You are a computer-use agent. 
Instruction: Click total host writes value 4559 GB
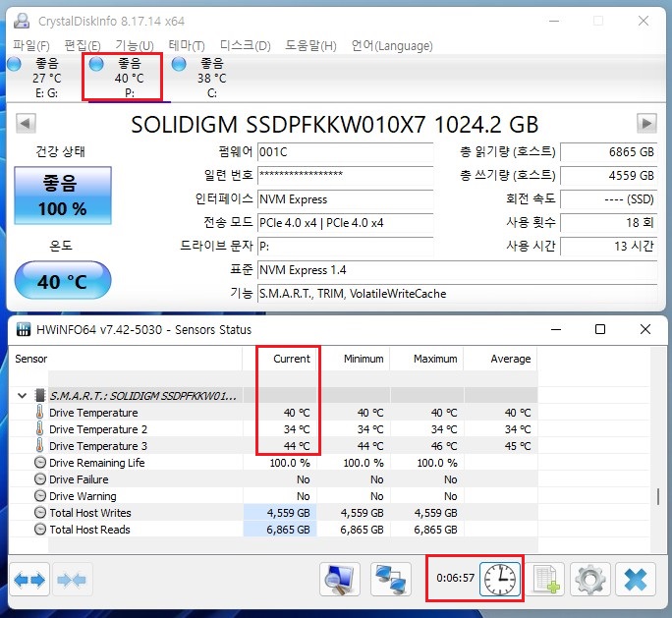[608, 175]
